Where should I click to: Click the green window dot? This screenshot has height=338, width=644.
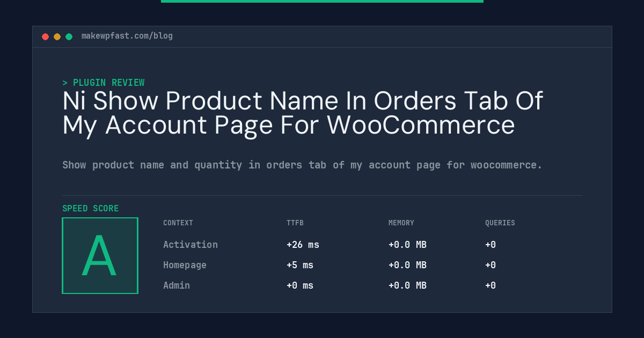pos(69,36)
